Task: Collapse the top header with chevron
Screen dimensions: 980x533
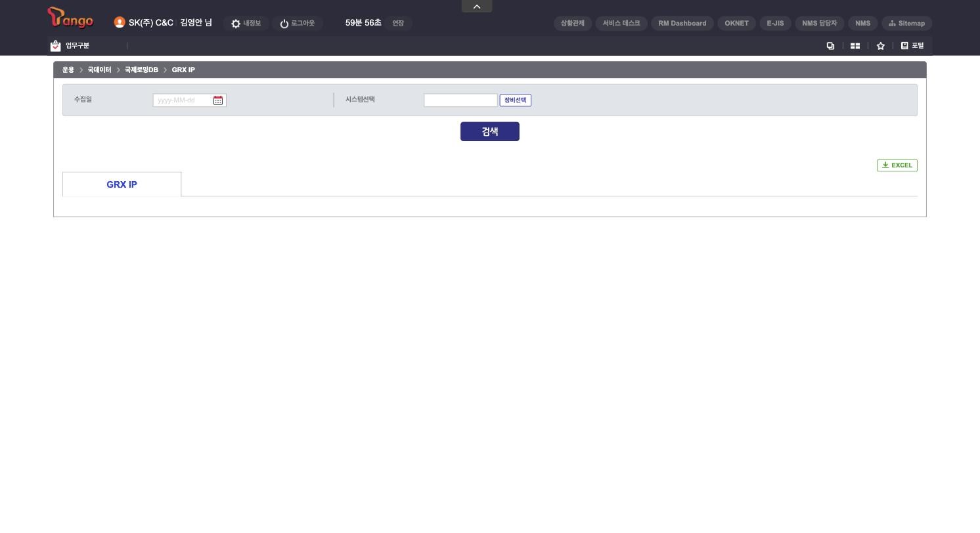Action: click(x=477, y=7)
